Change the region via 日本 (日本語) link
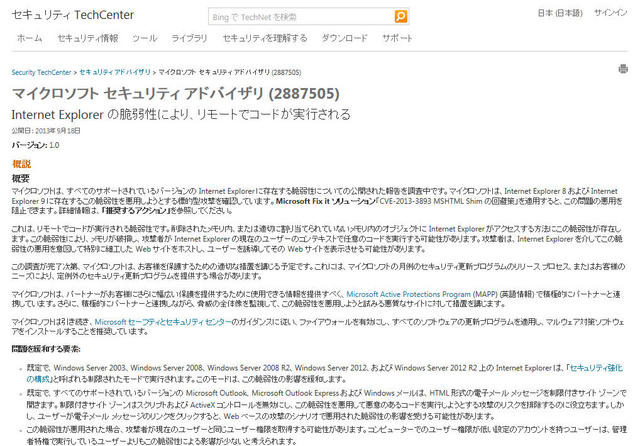The image size is (640, 446). point(560,13)
